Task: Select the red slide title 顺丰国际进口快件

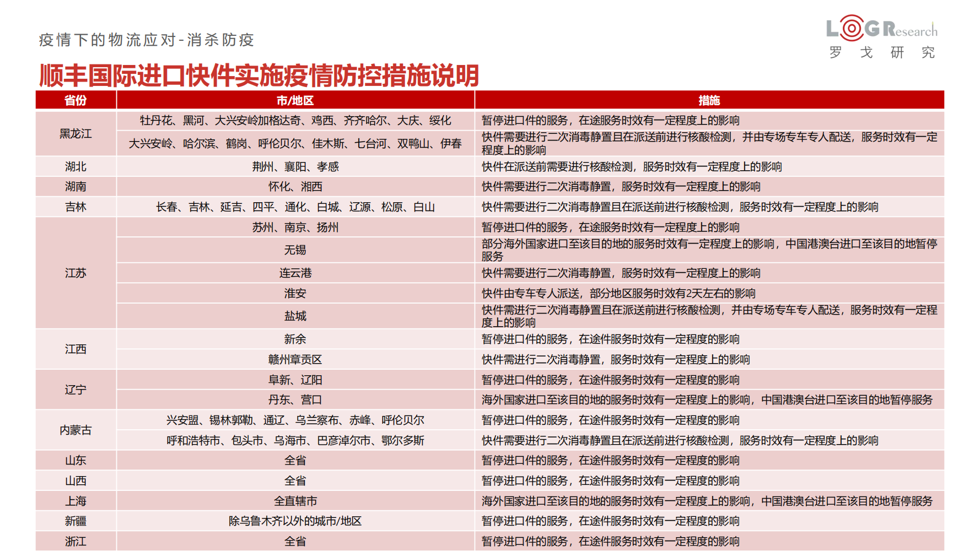Action: tap(259, 75)
